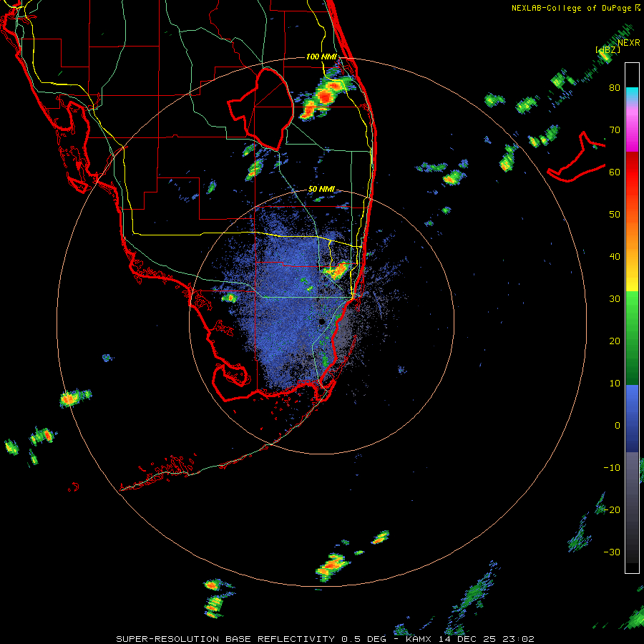Click SUPER-RESOLUTION BASE REFLECTIVITY in the caption
The image size is (644, 644).
pos(225,639)
